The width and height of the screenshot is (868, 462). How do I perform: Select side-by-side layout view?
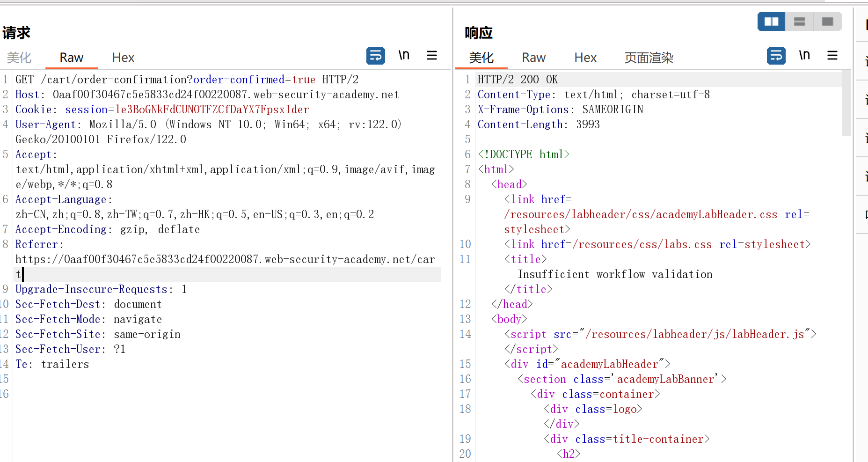click(771, 22)
